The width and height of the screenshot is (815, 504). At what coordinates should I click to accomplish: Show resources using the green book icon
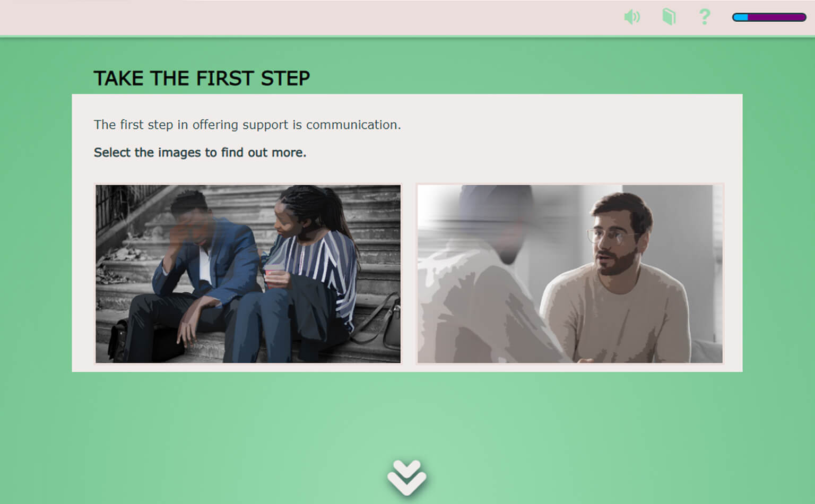669,17
